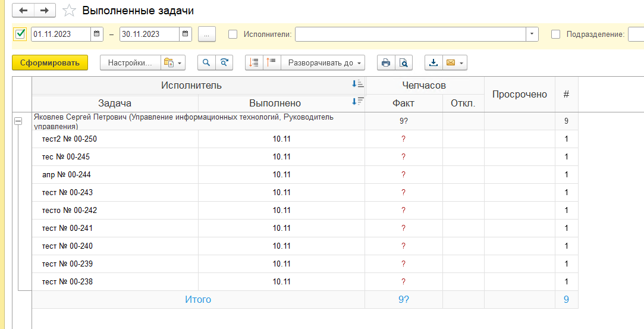The width and height of the screenshot is (644, 329).
Task: Open the send by email dropdown
Action: pos(455,62)
